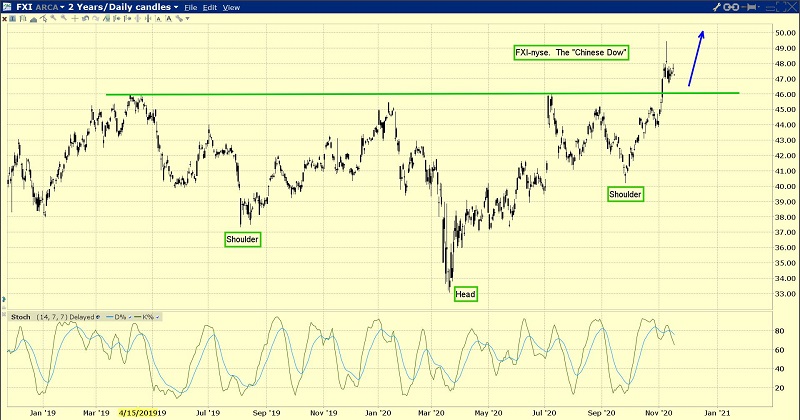Click the Jan '21 date axis label
This screenshot has width=800, height=420.
(x=717, y=413)
